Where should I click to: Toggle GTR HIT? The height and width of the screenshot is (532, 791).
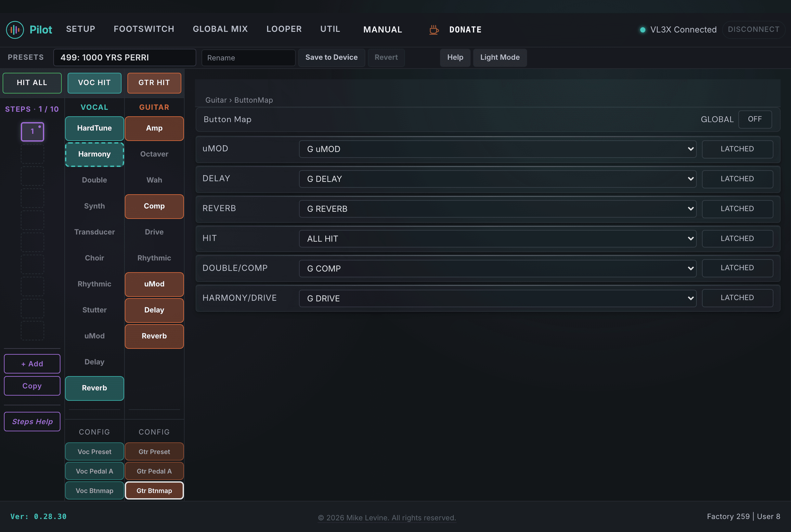point(154,83)
